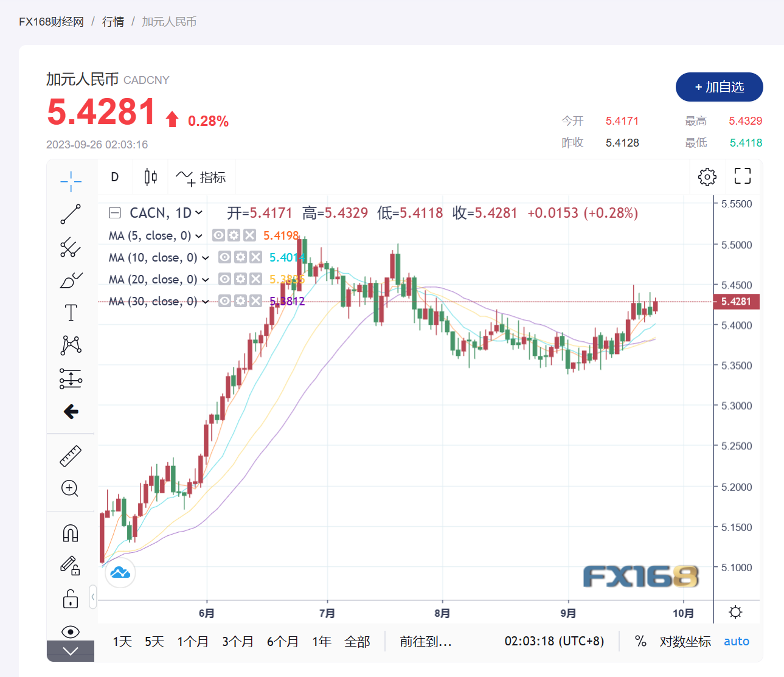Open chart settings gear at top right
Image resolution: width=784 pixels, height=677 pixels.
coord(707,177)
